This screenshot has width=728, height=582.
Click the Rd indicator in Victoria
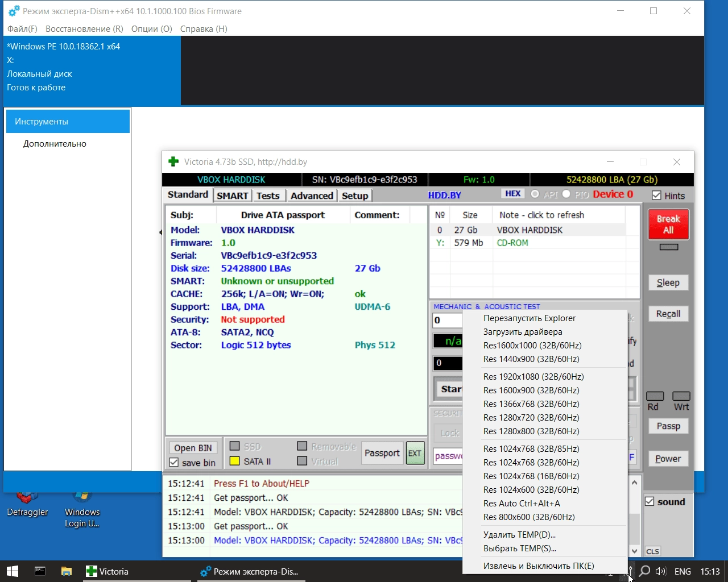tap(655, 396)
